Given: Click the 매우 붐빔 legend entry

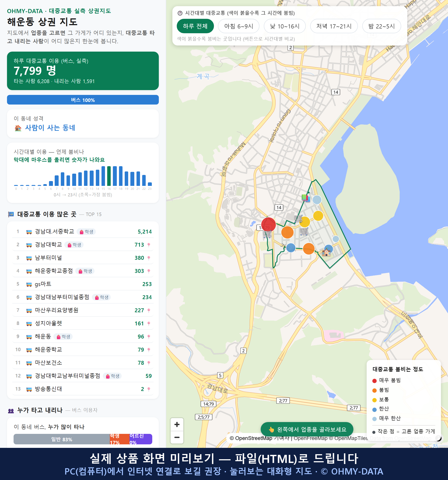Looking at the screenshot, I should point(386,380).
